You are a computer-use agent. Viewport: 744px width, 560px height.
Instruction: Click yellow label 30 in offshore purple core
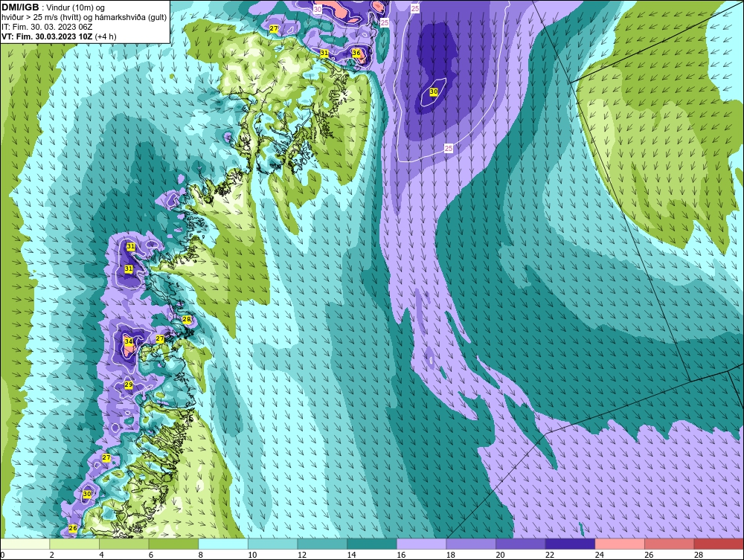434,91
